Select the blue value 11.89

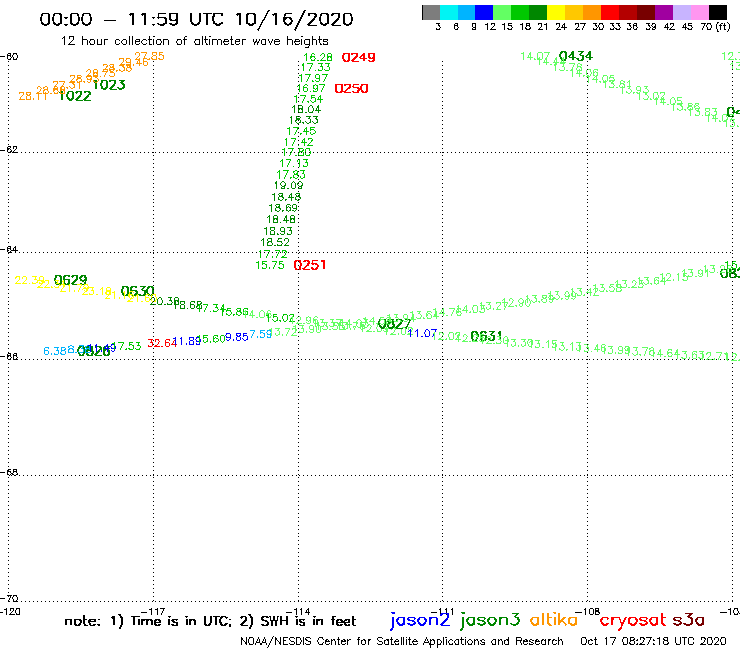(x=187, y=341)
